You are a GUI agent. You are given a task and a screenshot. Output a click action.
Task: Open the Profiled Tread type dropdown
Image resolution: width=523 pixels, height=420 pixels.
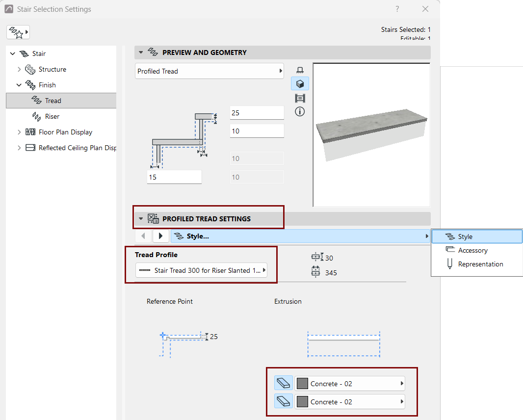tap(209, 71)
